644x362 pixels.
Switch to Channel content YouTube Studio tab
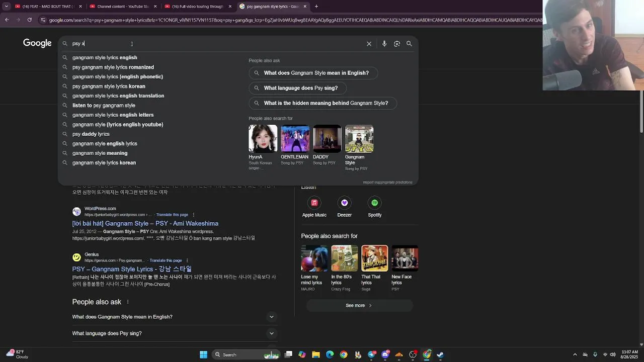pos(123,7)
